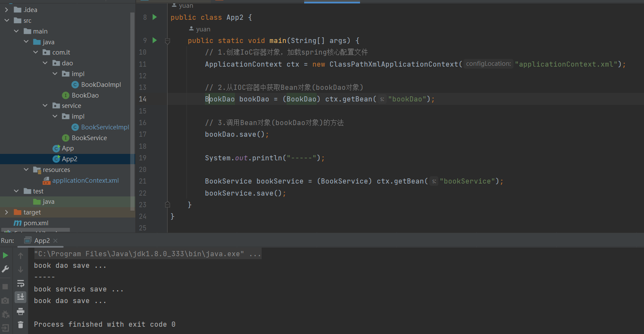Click the Exit icon in Run toolbar
The image size is (644, 334).
[5, 328]
